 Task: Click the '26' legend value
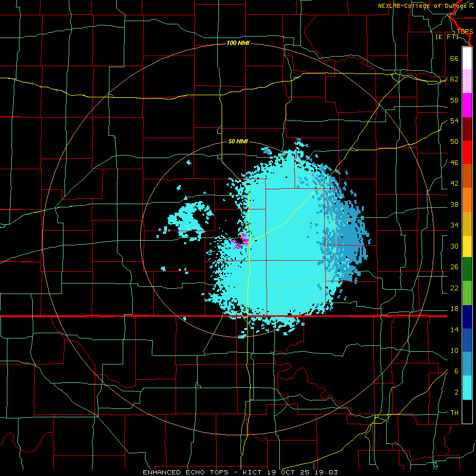pos(454,267)
